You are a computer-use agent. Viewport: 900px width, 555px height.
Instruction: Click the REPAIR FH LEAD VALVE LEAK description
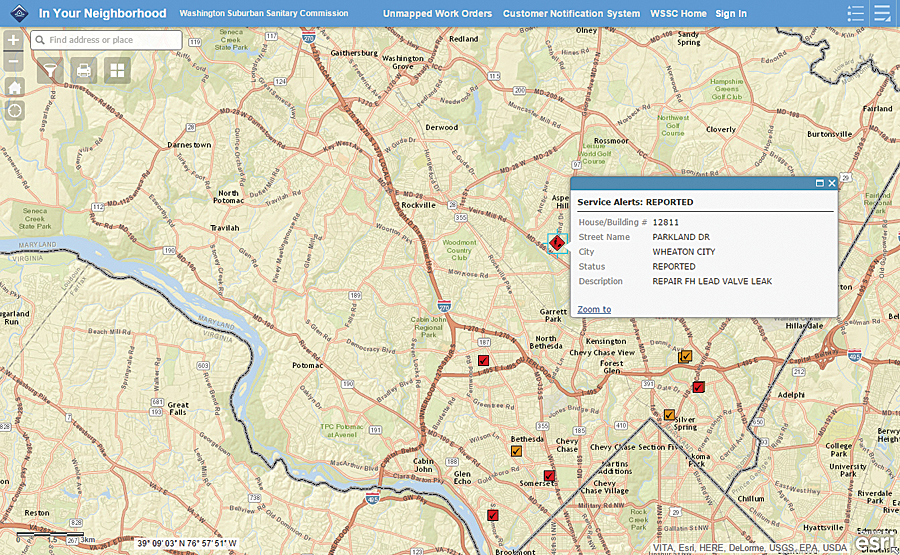[x=712, y=281]
